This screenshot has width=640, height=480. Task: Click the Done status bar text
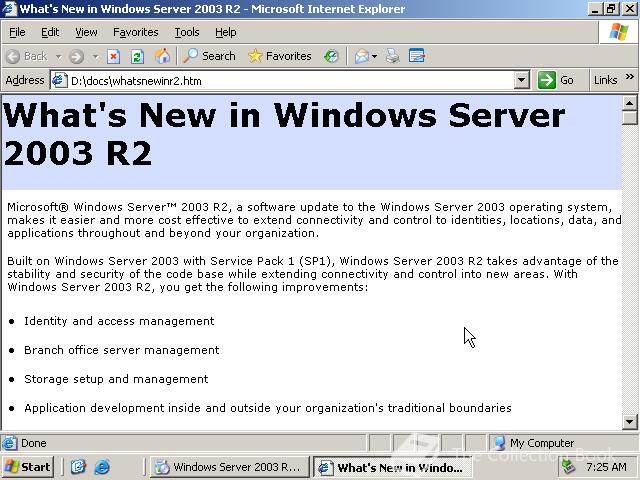[x=33, y=443]
